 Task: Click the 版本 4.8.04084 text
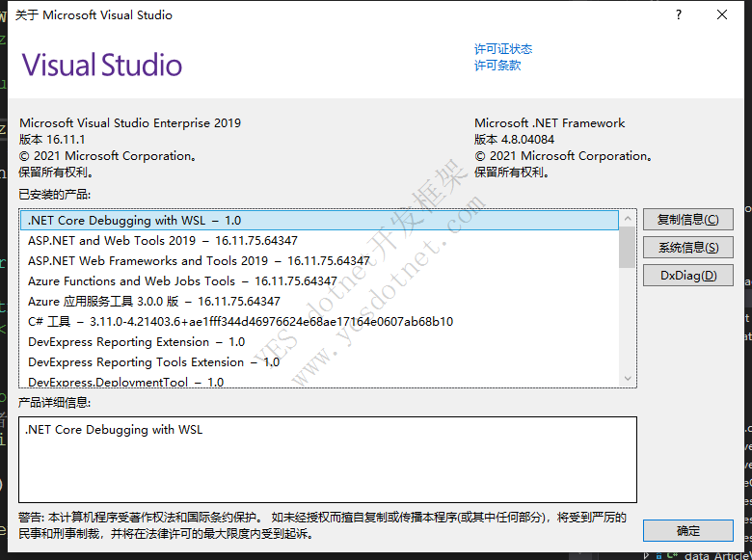point(514,140)
